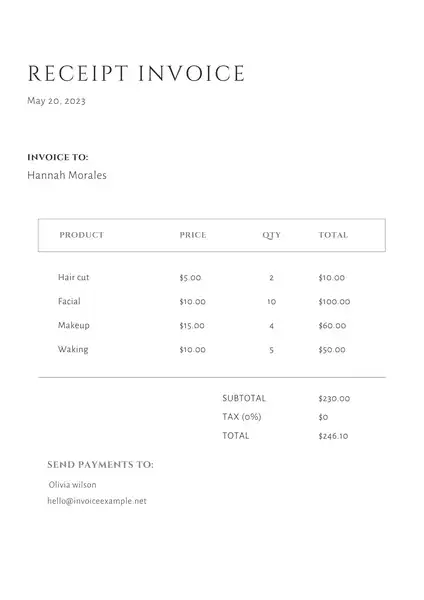Image resolution: width=424 pixels, height=600 pixels.
Task: Select the payee name Olivia wilson
Action: pyautogui.click(x=72, y=484)
